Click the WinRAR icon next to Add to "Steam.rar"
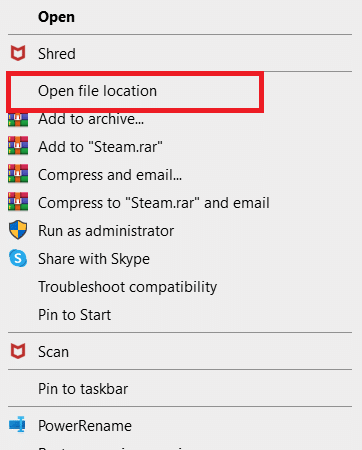The image size is (362, 450). (x=18, y=146)
